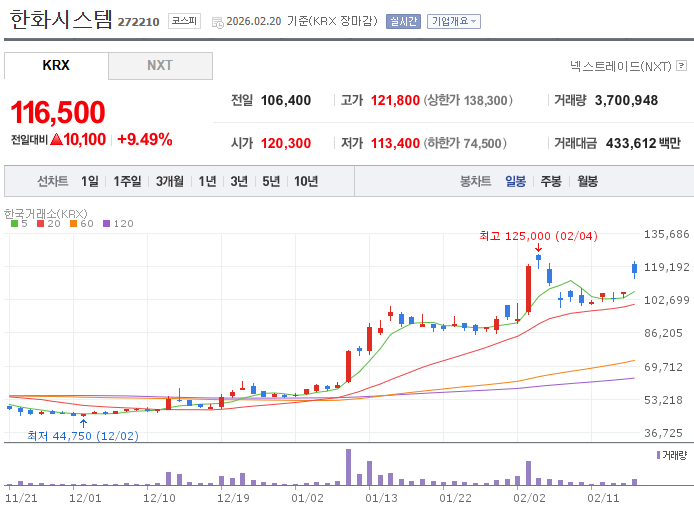The height and width of the screenshot is (509, 694).
Task: Select the 10년 line chart period
Action: (x=306, y=181)
